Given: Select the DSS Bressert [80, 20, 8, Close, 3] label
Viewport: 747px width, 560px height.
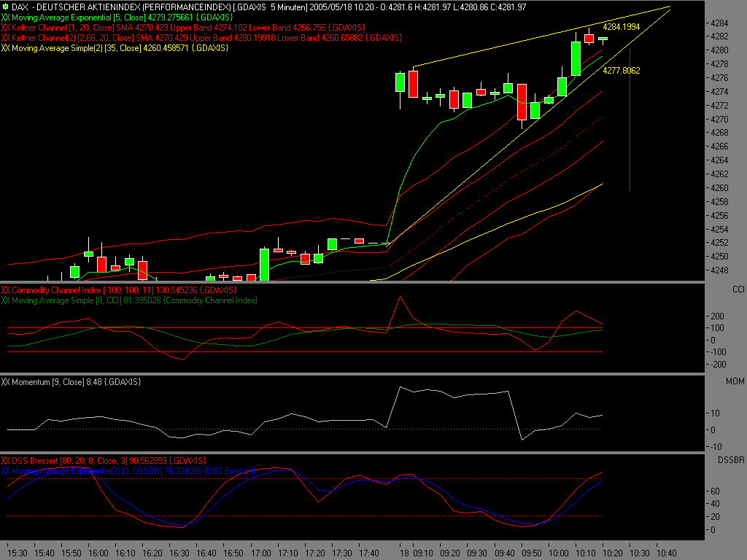Looking at the screenshot, I should pyautogui.click(x=104, y=461).
